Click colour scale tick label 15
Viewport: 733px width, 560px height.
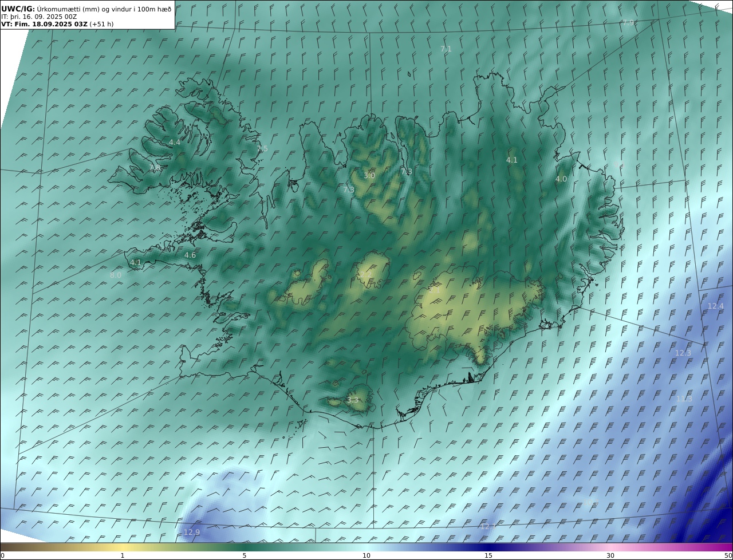coord(488,555)
